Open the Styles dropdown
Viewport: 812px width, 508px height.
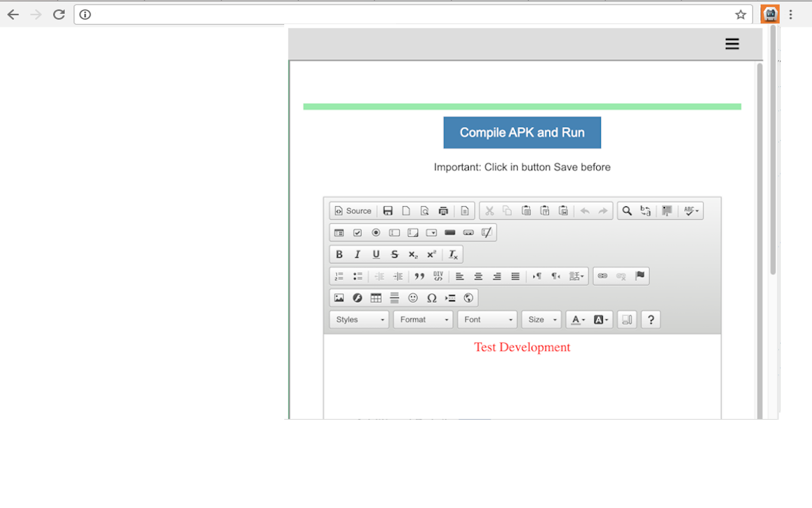pyautogui.click(x=359, y=319)
